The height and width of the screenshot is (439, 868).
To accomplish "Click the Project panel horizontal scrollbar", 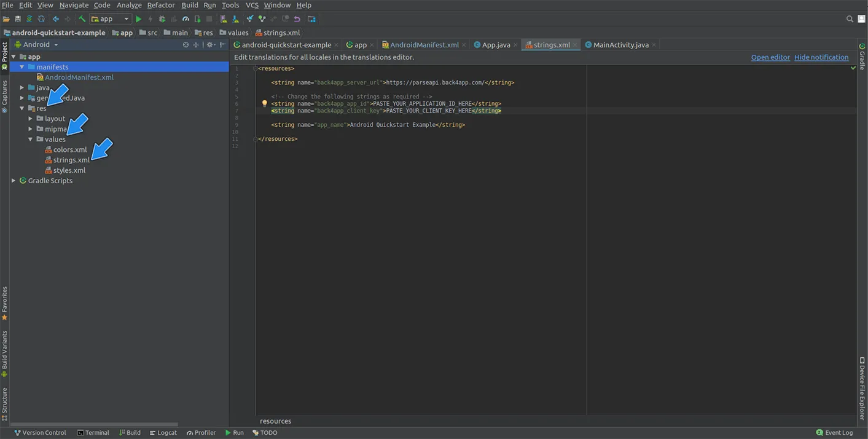I will click(x=94, y=424).
